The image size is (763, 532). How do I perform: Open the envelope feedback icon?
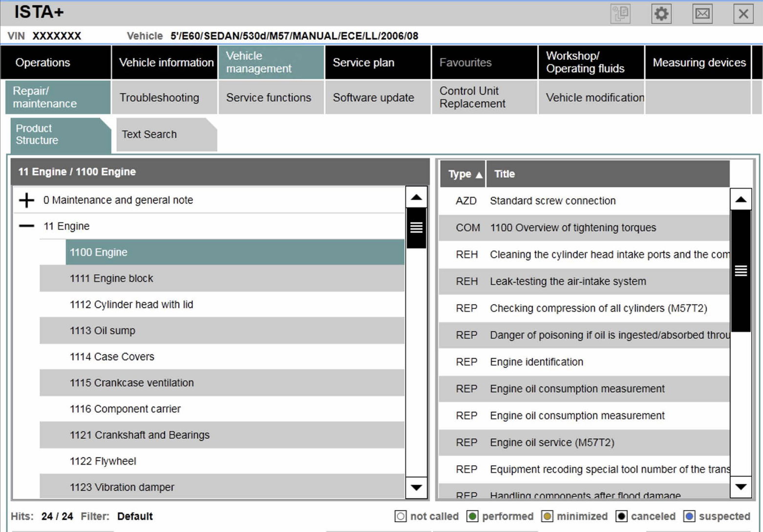[x=702, y=14]
